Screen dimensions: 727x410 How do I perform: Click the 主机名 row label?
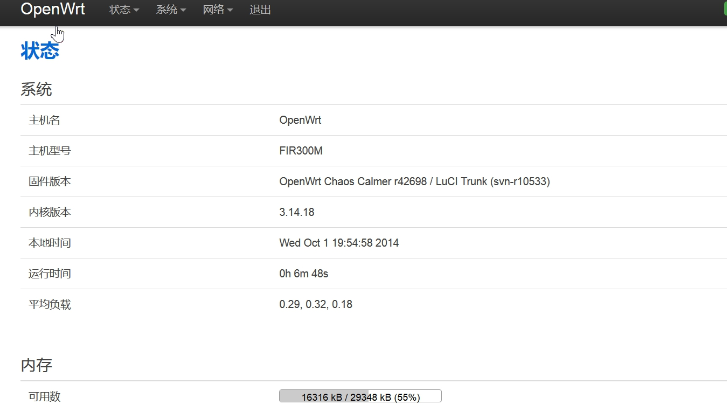point(45,120)
